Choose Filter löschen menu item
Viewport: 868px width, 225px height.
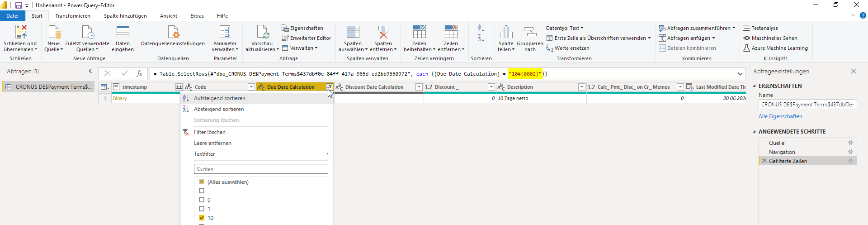tap(257, 132)
